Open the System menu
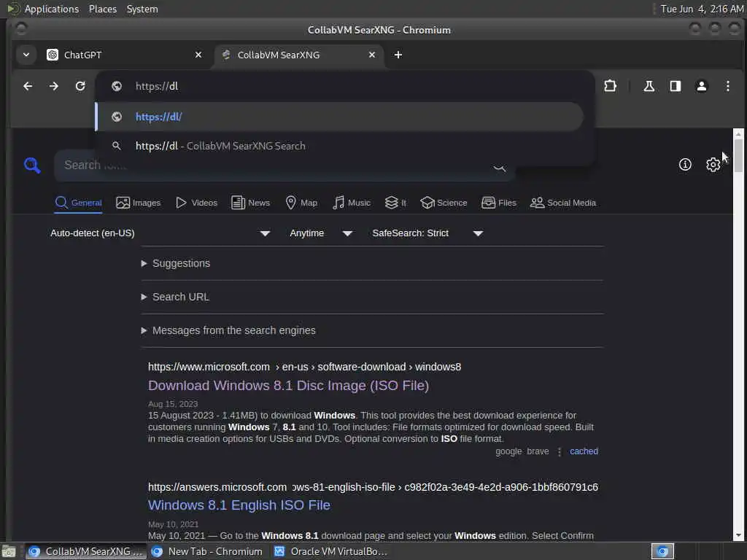Screen dimensions: 747x560 (x=142, y=9)
